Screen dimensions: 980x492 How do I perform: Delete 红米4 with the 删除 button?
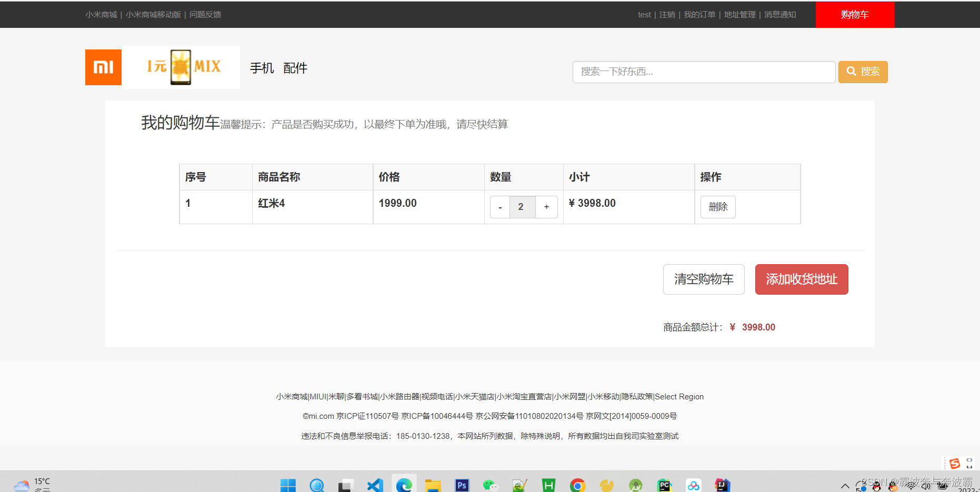pos(718,207)
